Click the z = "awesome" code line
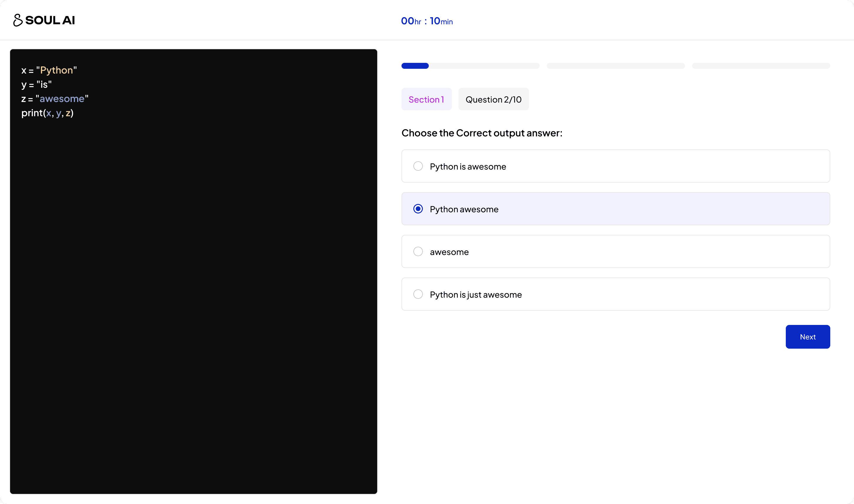This screenshot has height=504, width=854. click(x=55, y=99)
